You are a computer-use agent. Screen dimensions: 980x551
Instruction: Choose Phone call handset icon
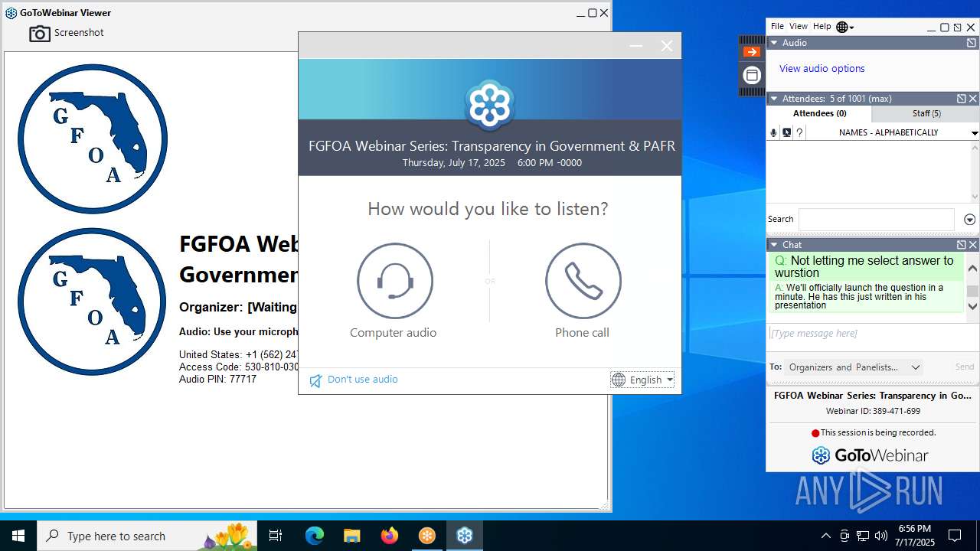click(x=583, y=281)
